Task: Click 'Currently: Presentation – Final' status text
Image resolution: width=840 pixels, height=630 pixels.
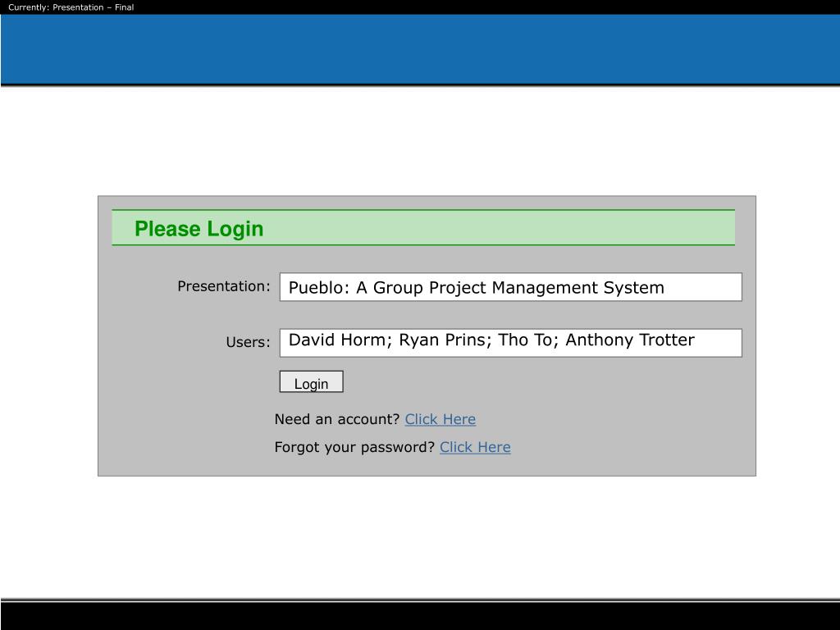Action: click(71, 7)
